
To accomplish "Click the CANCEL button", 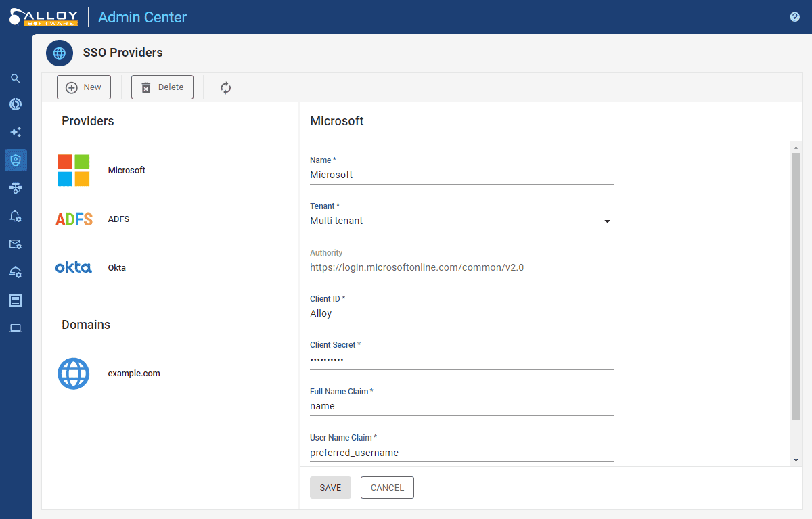I will pyautogui.click(x=387, y=488).
